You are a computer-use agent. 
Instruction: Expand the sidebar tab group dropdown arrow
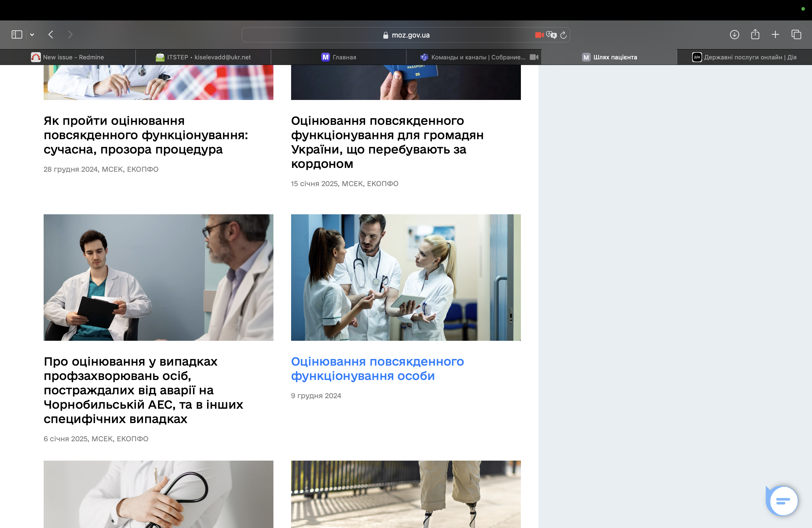[32, 35]
